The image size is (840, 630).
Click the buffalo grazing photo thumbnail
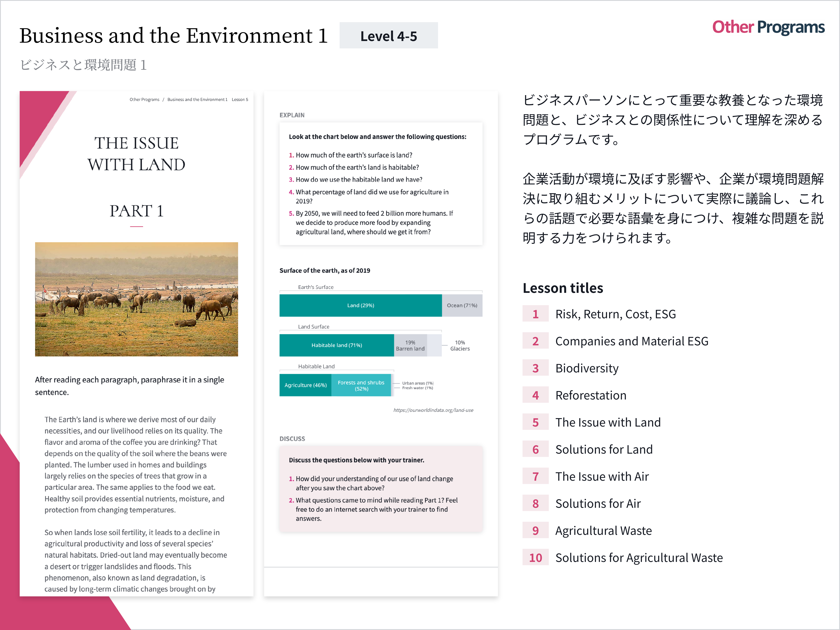click(x=136, y=299)
